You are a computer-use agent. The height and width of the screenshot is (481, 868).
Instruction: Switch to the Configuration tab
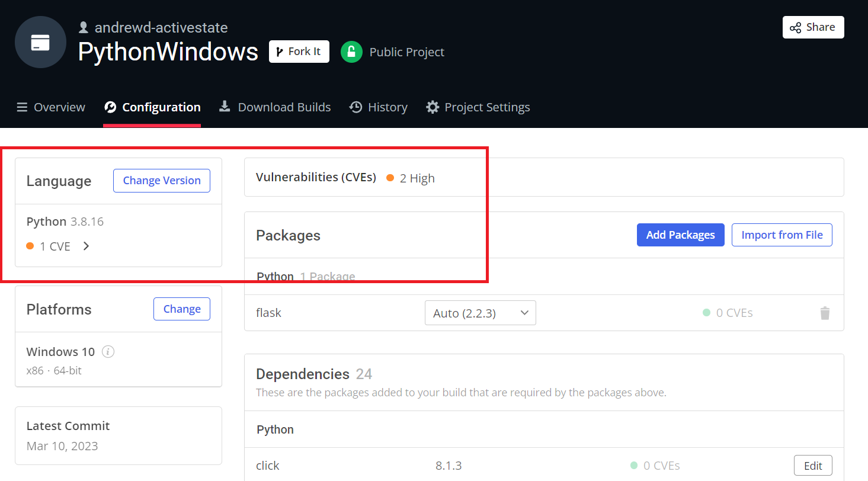(x=152, y=107)
